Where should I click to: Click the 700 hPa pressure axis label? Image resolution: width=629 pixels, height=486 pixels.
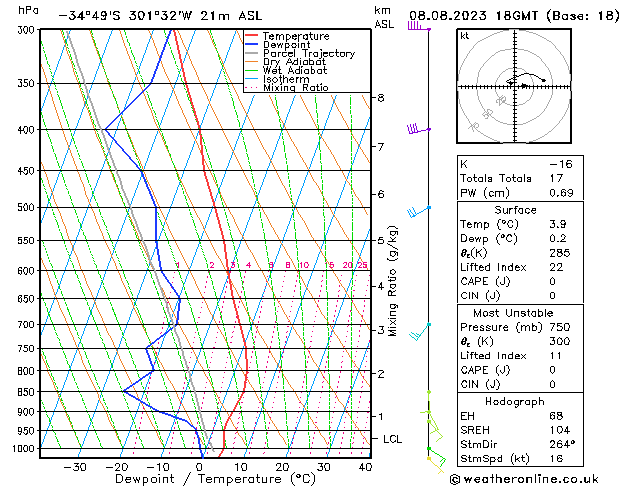tap(28, 324)
